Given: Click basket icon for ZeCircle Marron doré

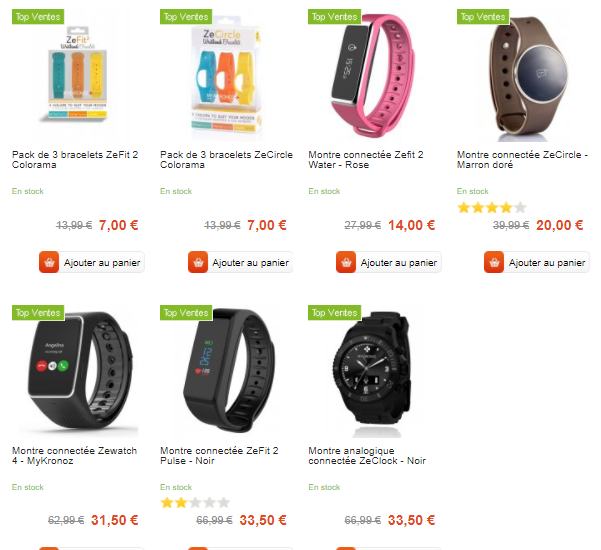Looking at the screenshot, I should 494,262.
